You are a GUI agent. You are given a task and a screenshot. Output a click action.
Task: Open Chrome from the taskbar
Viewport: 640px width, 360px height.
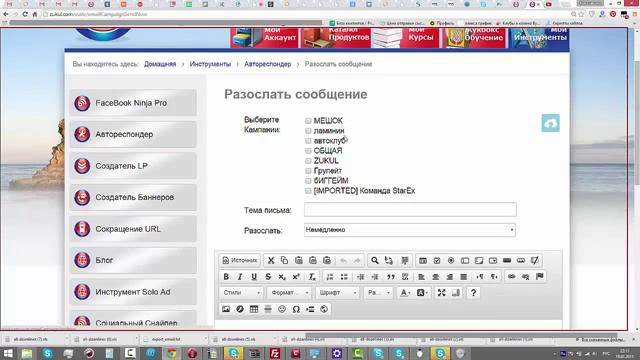tap(172, 353)
